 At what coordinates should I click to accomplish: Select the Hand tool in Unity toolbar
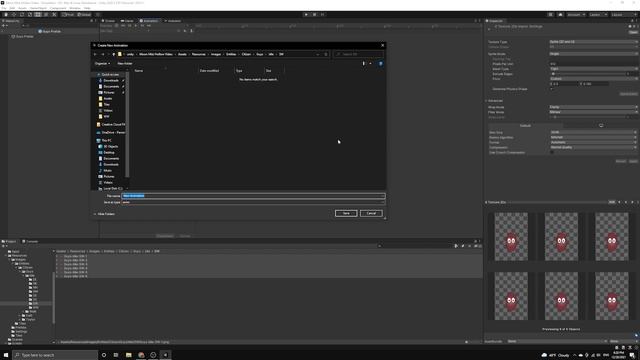pyautogui.click(x=6, y=14)
